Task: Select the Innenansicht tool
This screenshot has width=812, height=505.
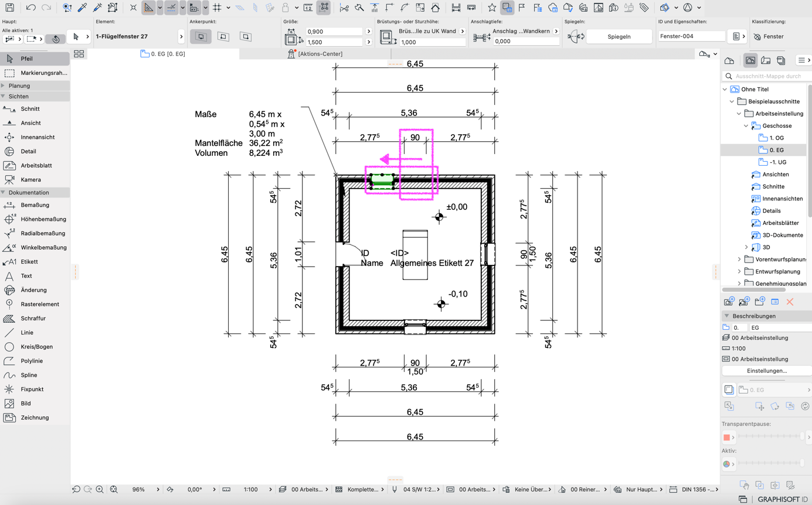Action: 35,137
